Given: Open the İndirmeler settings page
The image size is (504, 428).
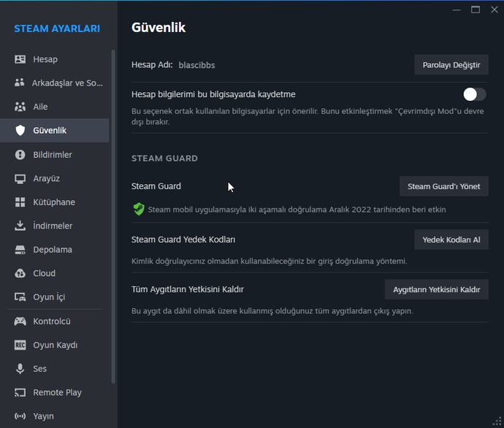Looking at the screenshot, I should (55, 226).
